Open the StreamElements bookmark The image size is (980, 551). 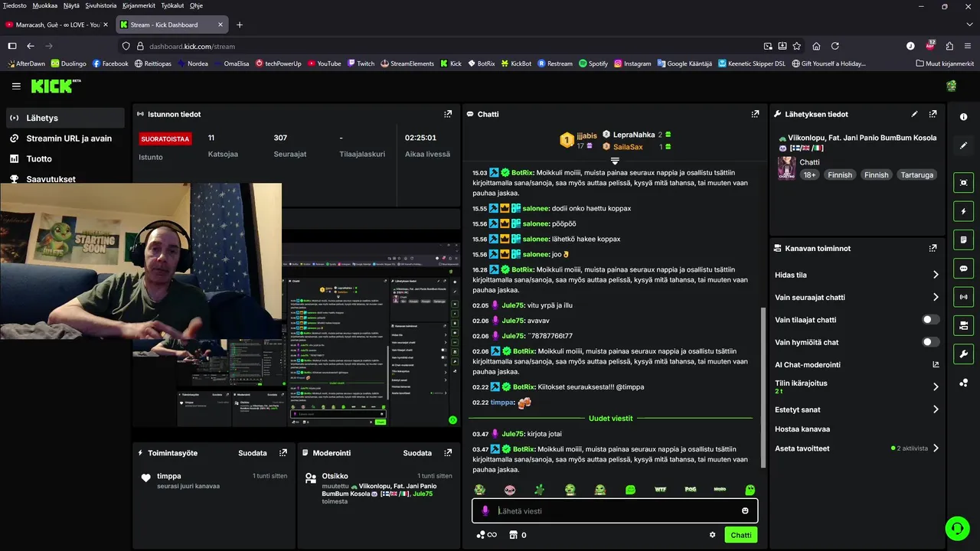point(407,64)
